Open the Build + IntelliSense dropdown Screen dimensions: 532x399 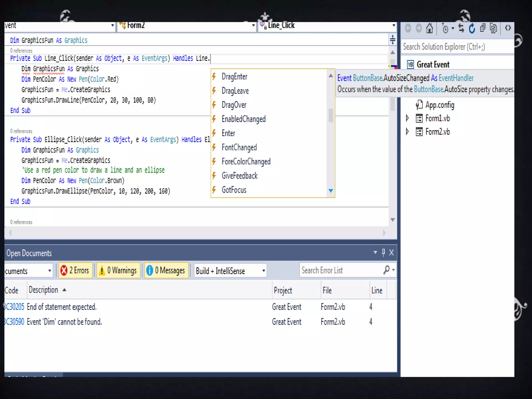263,271
